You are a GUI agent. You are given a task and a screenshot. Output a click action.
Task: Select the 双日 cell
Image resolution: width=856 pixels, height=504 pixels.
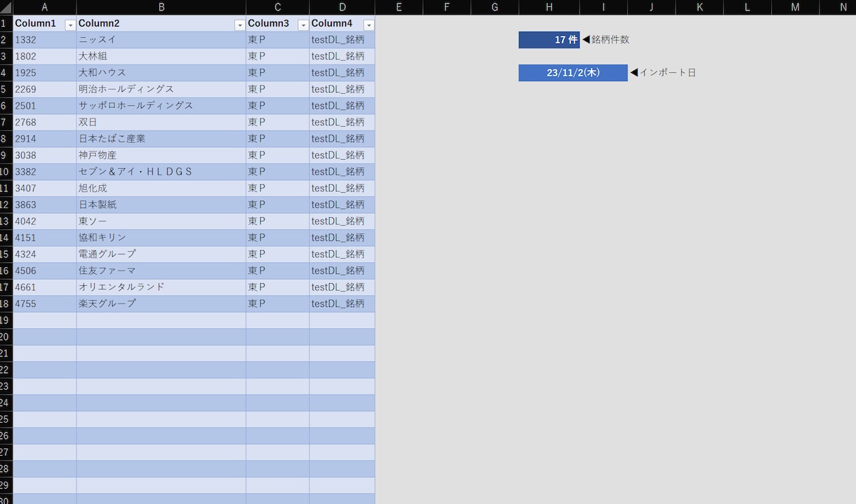click(x=161, y=122)
